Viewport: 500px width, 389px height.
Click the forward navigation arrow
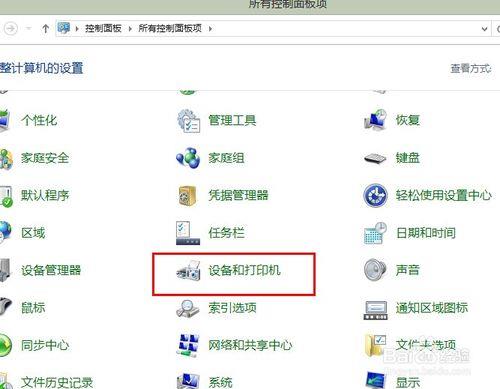click(10, 29)
